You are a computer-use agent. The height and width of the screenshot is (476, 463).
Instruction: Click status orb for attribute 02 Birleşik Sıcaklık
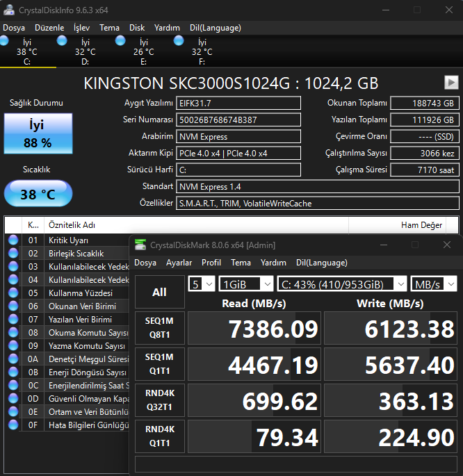13,253
